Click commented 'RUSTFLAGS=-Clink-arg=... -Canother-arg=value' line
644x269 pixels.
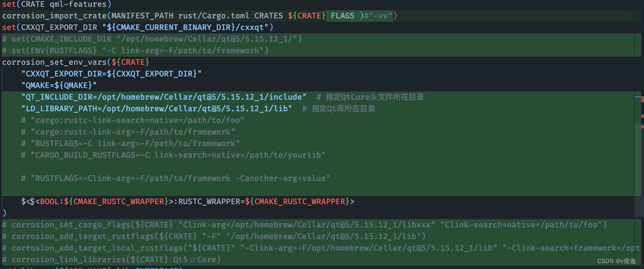tap(176, 178)
